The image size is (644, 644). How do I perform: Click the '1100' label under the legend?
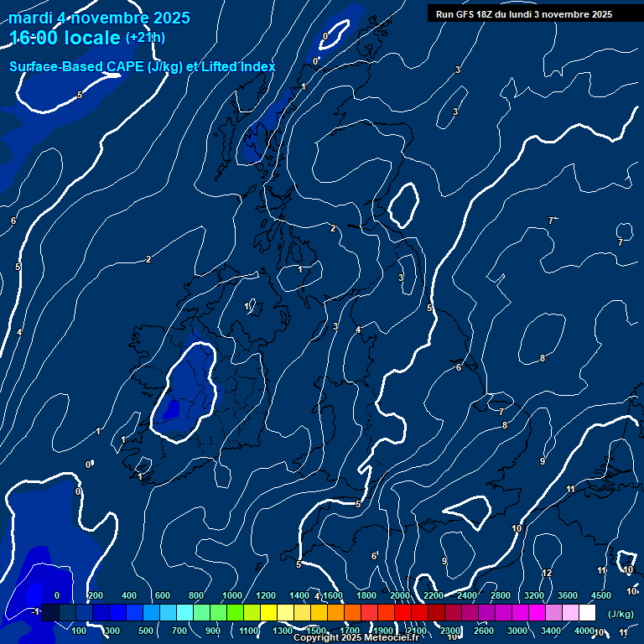pyautogui.click(x=249, y=631)
